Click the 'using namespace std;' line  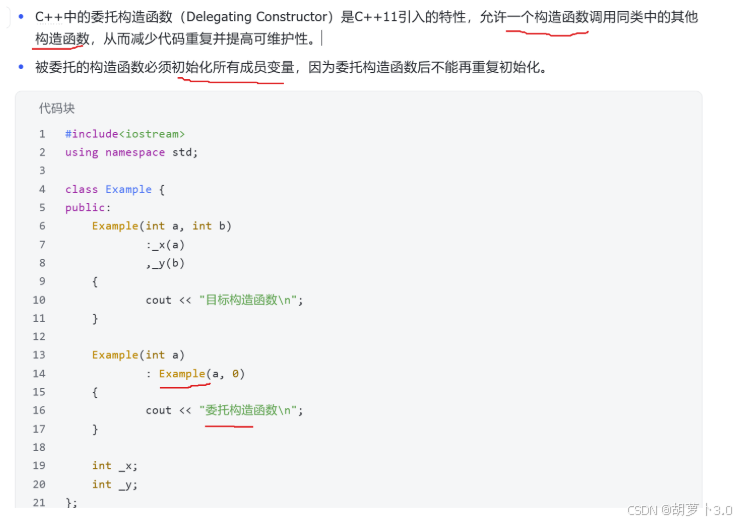131,152
